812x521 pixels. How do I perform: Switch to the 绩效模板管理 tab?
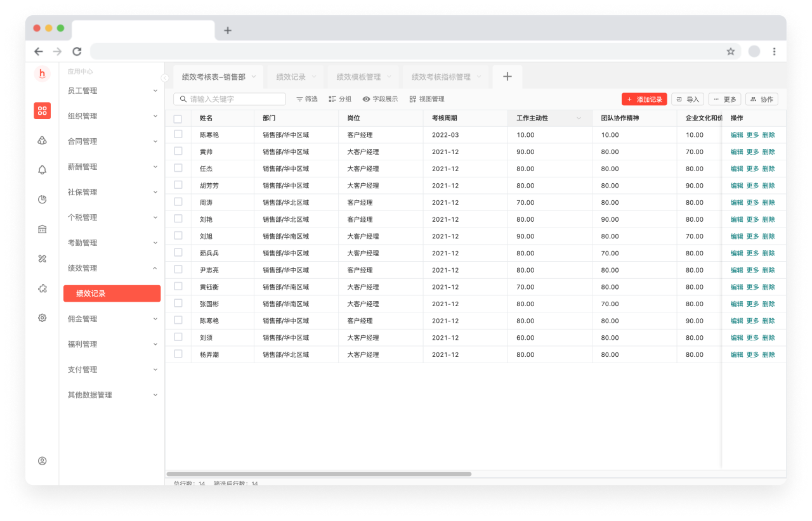[358, 77]
